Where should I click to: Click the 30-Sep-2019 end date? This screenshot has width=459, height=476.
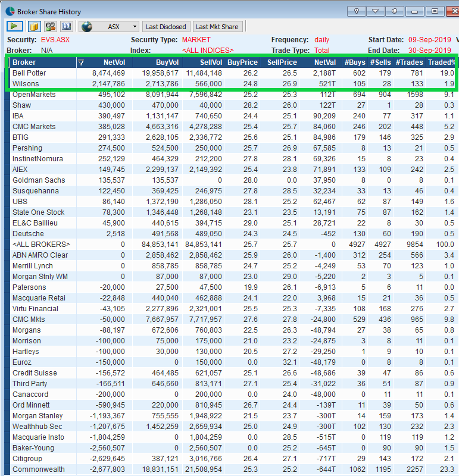click(430, 51)
